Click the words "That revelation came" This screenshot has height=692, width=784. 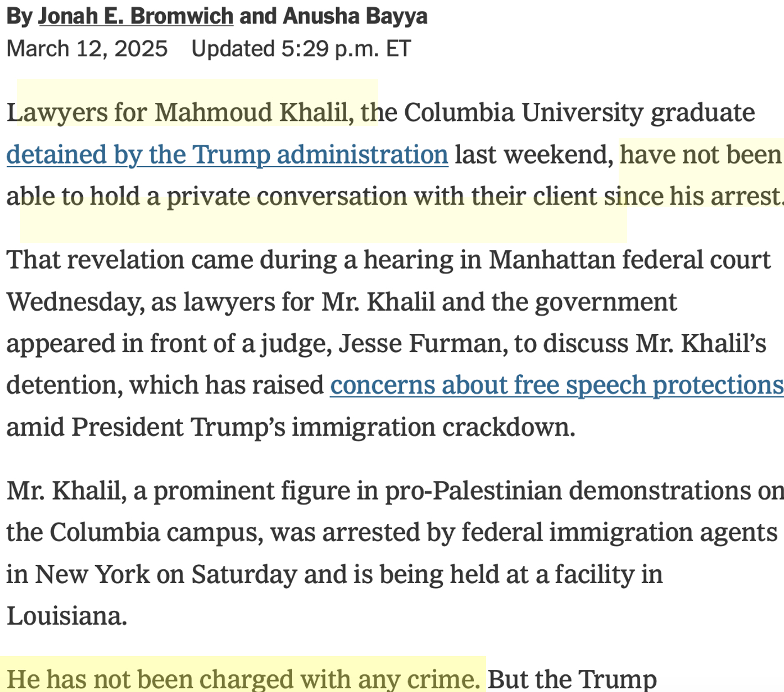(x=129, y=260)
